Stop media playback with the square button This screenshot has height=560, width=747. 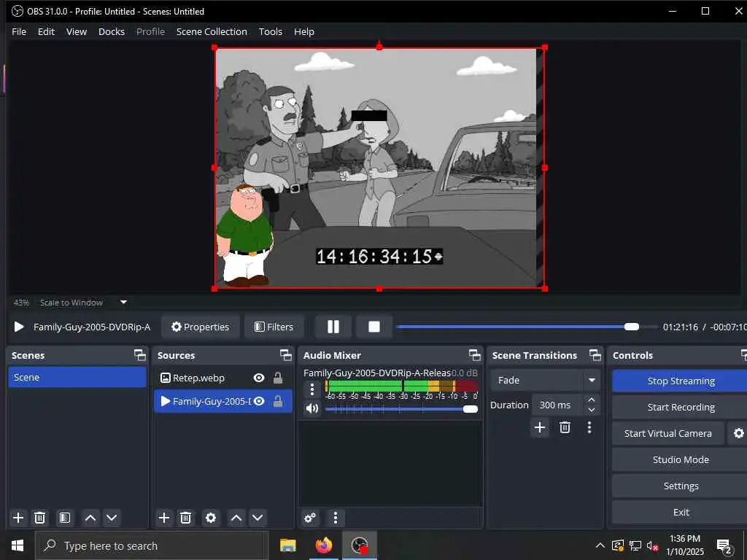(x=374, y=327)
